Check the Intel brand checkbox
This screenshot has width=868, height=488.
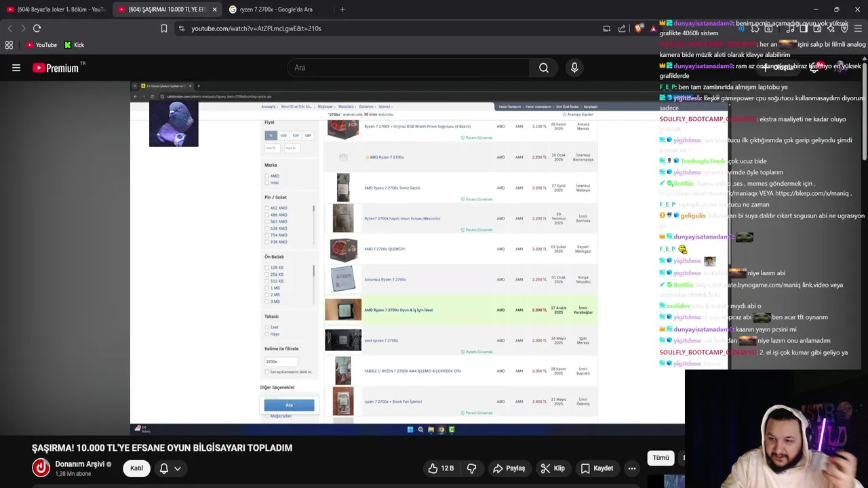click(x=267, y=183)
